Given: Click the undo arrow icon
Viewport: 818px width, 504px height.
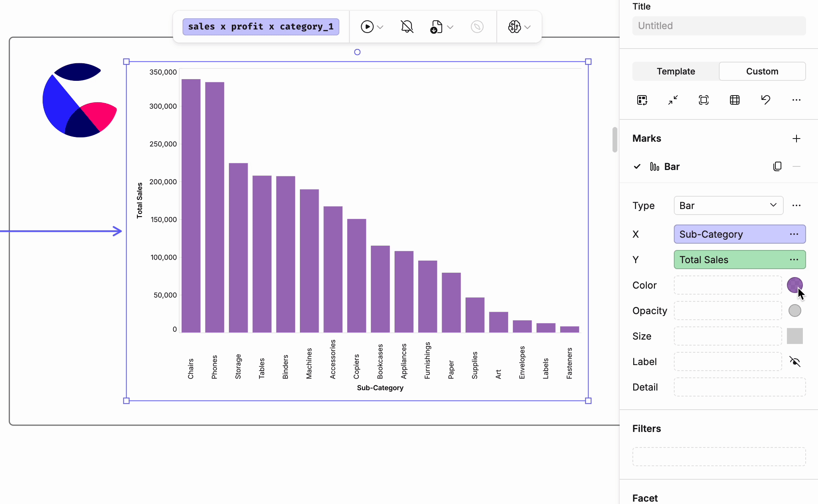Looking at the screenshot, I should [x=765, y=100].
